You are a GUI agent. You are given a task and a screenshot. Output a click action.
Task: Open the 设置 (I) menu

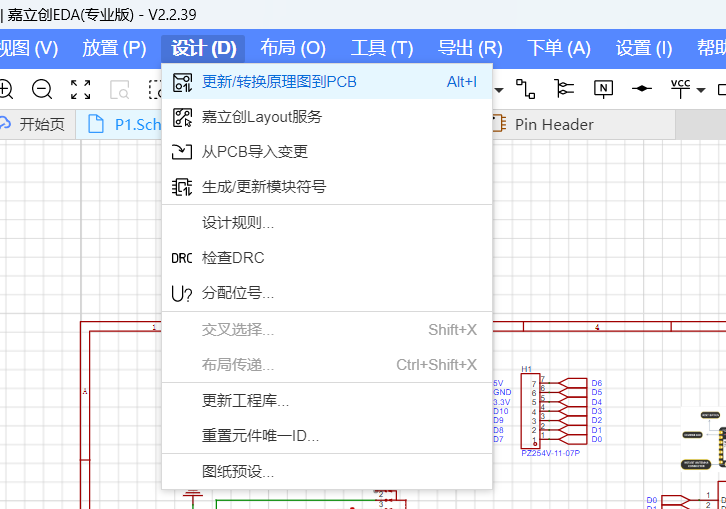point(644,48)
